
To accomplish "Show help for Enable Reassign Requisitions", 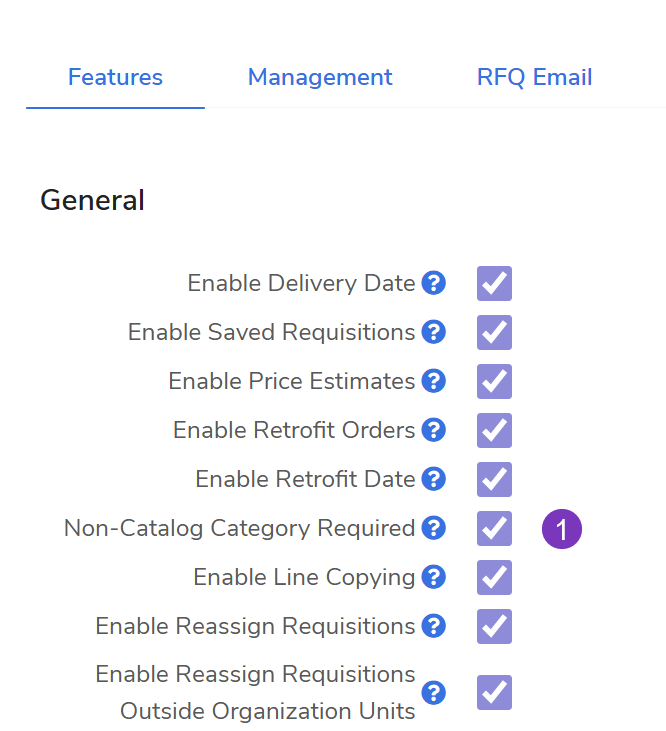I will click(433, 626).
